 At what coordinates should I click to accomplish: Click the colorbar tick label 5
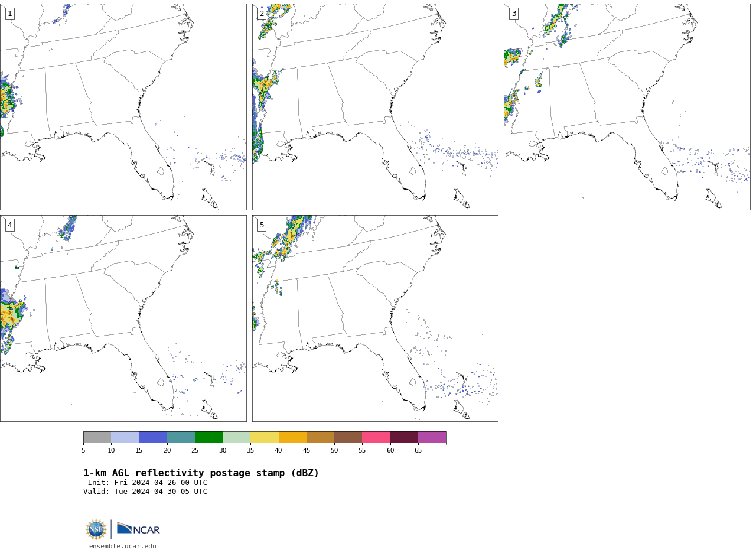[83, 451]
